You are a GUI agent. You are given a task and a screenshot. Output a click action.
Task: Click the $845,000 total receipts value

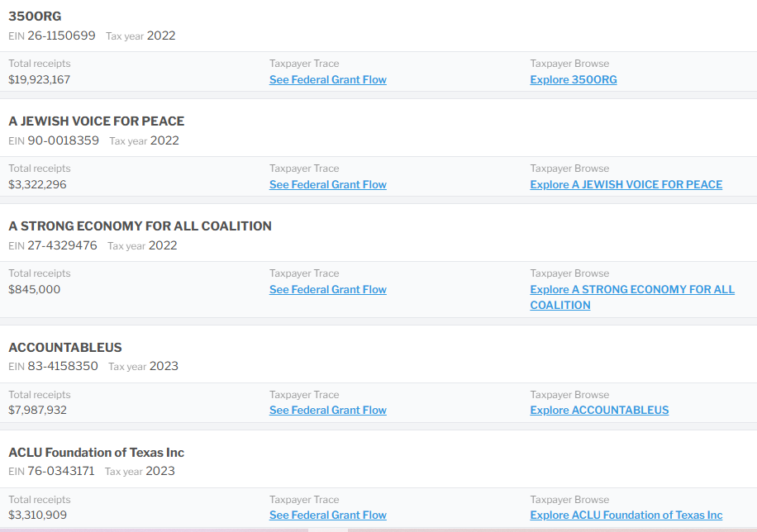pos(34,290)
